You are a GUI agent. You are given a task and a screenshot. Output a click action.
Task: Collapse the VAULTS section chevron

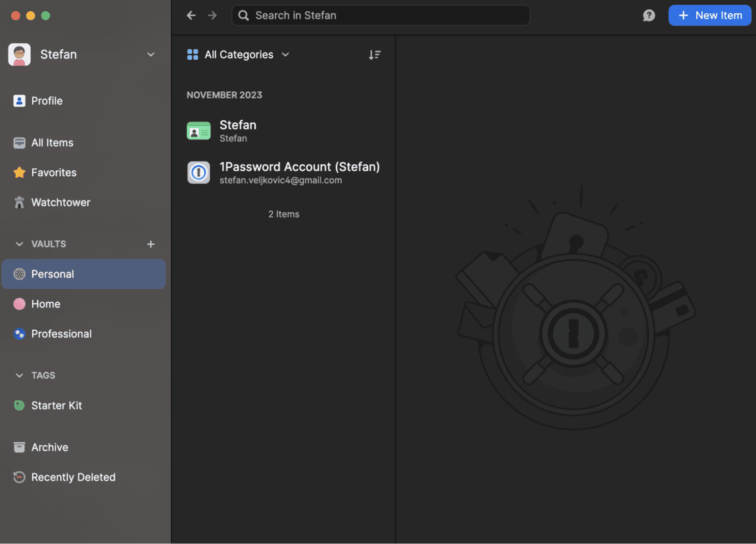[x=19, y=244]
